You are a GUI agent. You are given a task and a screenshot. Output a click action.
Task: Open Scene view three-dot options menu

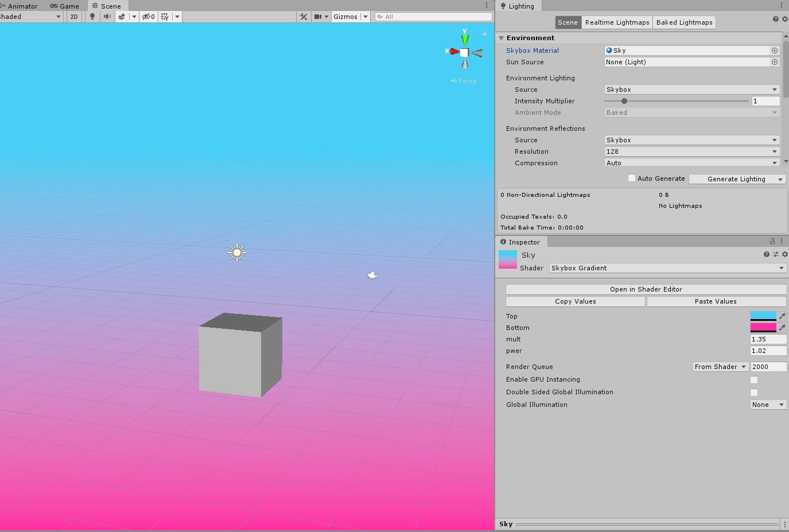click(487, 6)
